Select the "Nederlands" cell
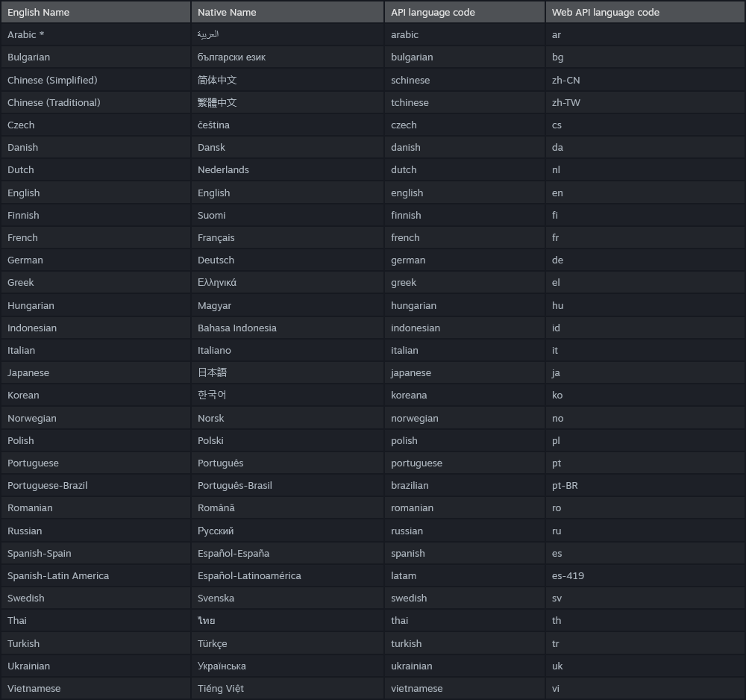The width and height of the screenshot is (746, 700). click(287, 169)
